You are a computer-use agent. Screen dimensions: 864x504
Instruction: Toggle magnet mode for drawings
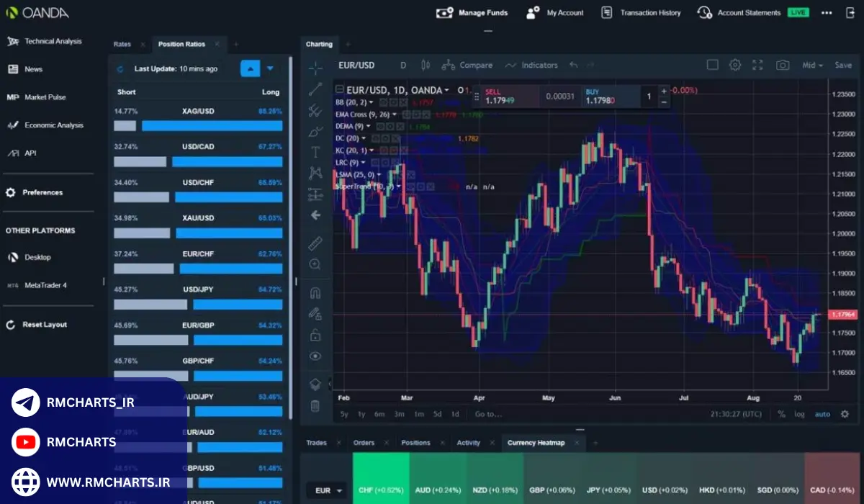click(x=315, y=293)
